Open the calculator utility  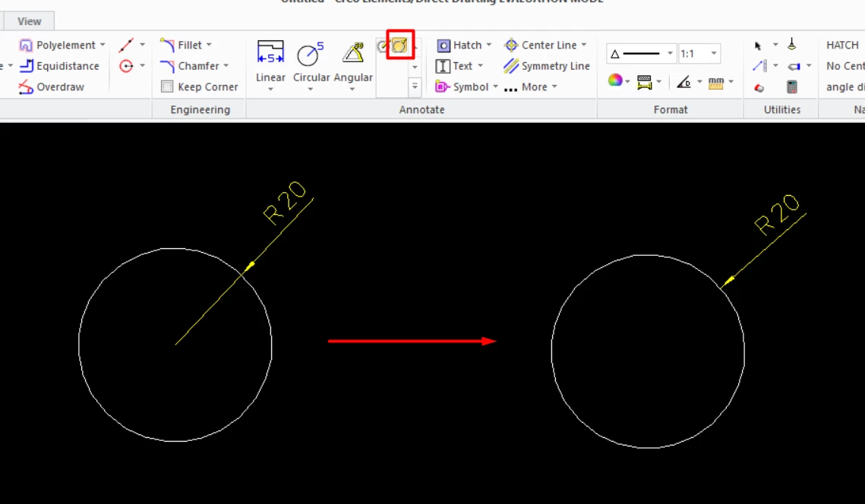pyautogui.click(x=791, y=87)
